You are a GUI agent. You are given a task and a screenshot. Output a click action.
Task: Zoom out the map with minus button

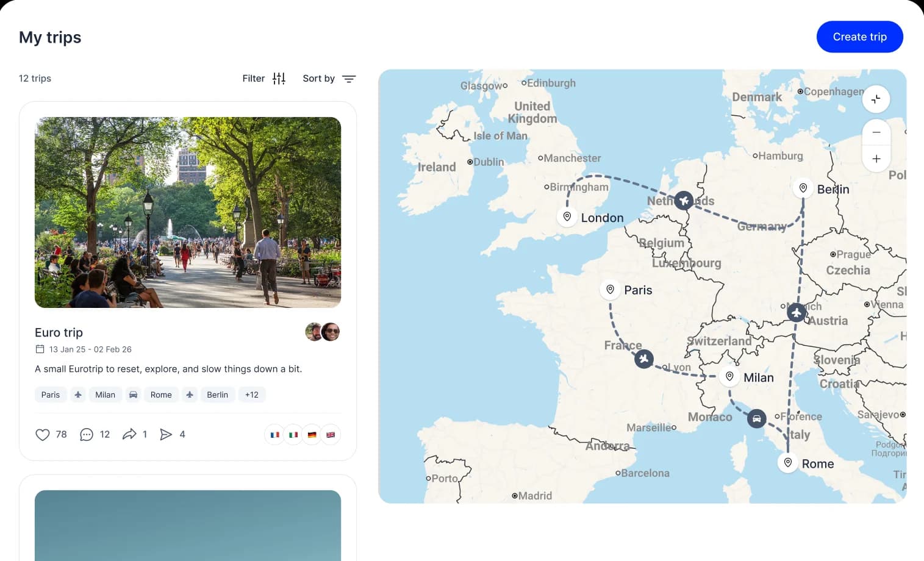tap(876, 132)
